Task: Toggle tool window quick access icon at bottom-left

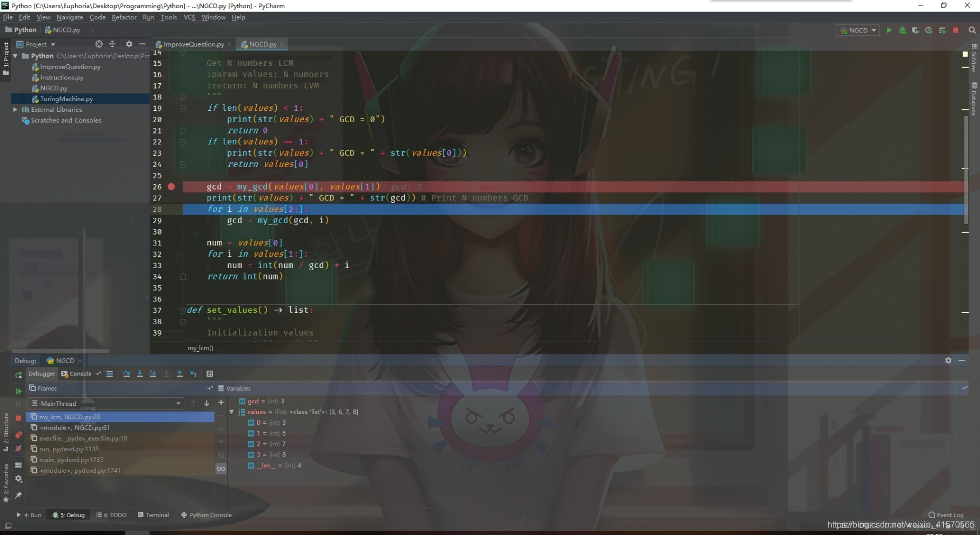Action: 8,525
